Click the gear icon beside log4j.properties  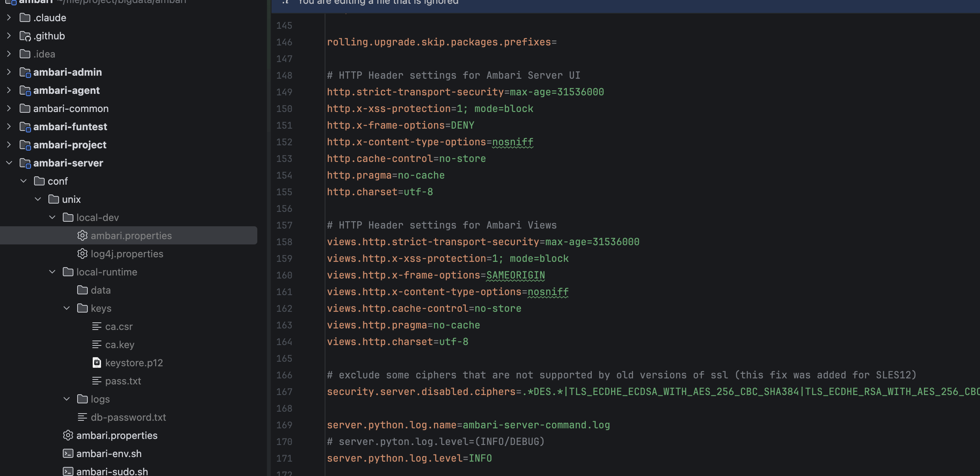click(82, 254)
